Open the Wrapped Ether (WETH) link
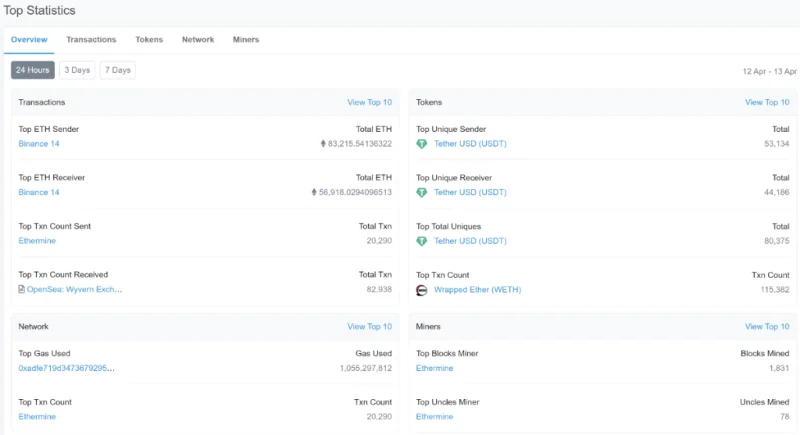This screenshot has width=800, height=435. (478, 290)
